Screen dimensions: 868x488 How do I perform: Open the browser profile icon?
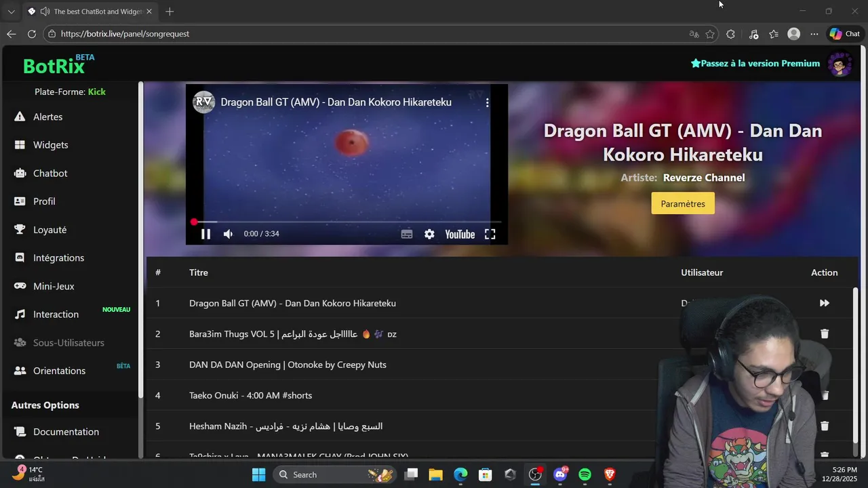tap(794, 34)
